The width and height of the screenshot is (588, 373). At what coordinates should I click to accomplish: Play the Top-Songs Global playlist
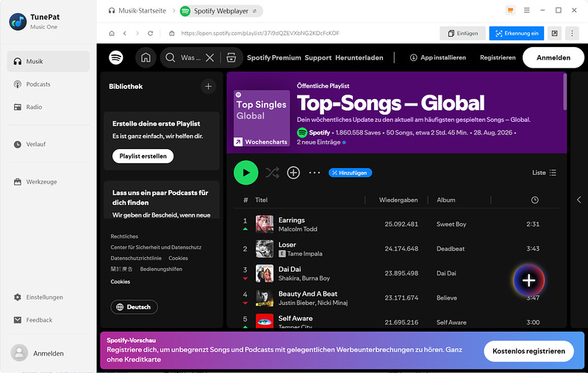pos(246,173)
